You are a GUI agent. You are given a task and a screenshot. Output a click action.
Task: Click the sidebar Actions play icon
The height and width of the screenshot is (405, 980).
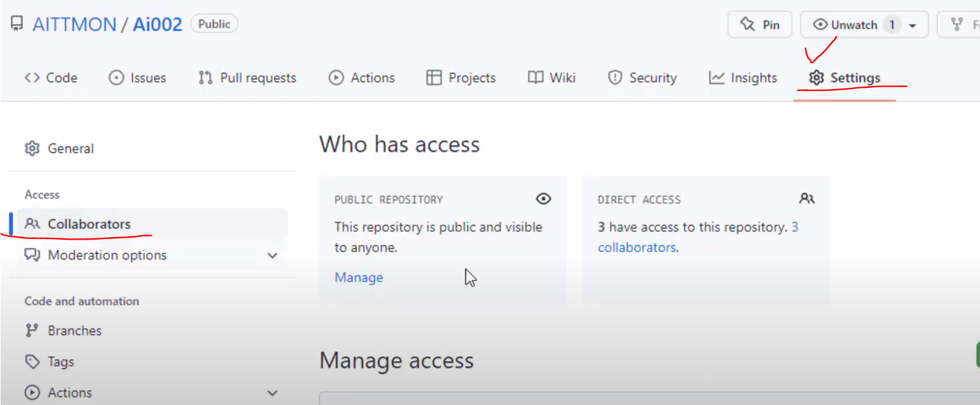(x=32, y=393)
